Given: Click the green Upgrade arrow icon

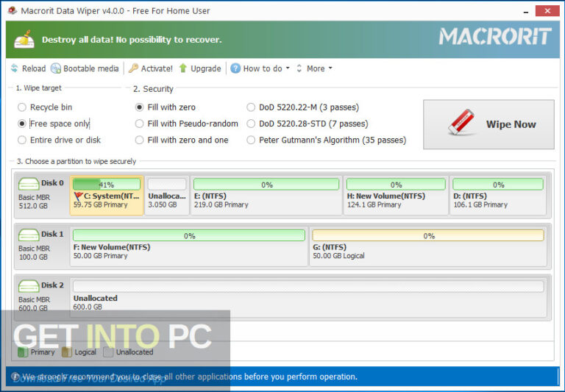Looking at the screenshot, I should tap(183, 68).
